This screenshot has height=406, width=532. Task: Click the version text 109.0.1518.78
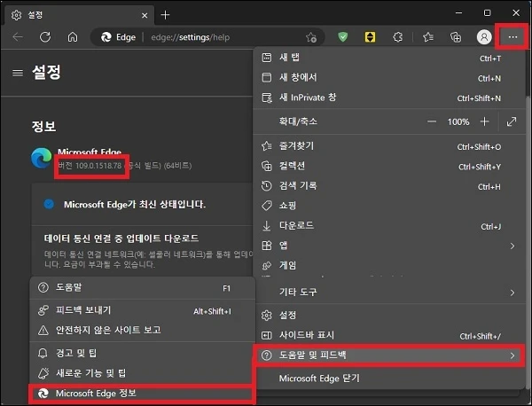click(98, 166)
